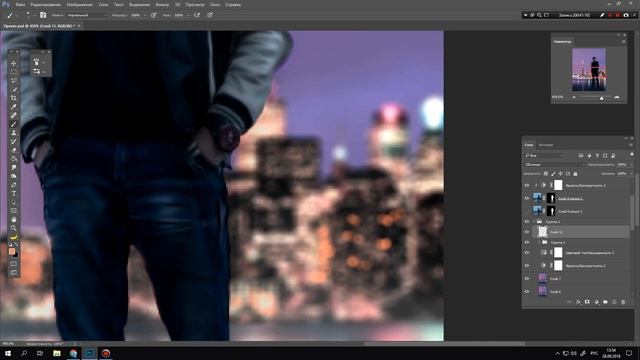Open the Изображение menu
The height and width of the screenshot is (360, 640).
click(79, 4)
